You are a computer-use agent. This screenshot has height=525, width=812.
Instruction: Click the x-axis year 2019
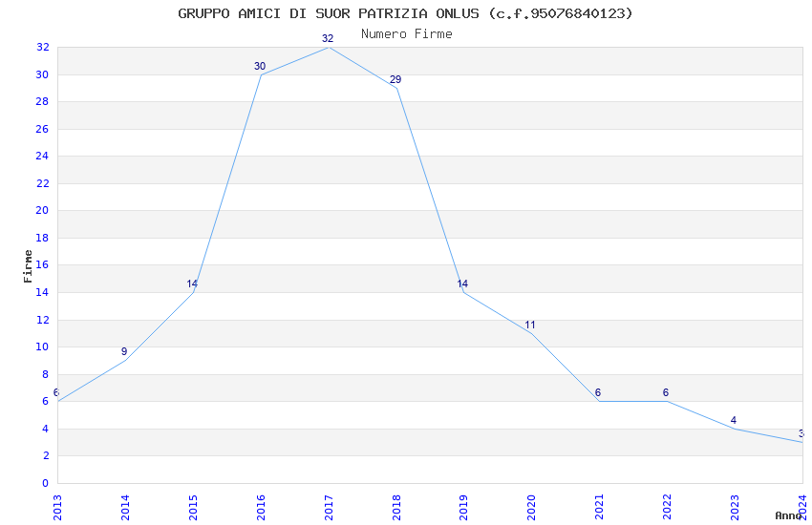463,508
